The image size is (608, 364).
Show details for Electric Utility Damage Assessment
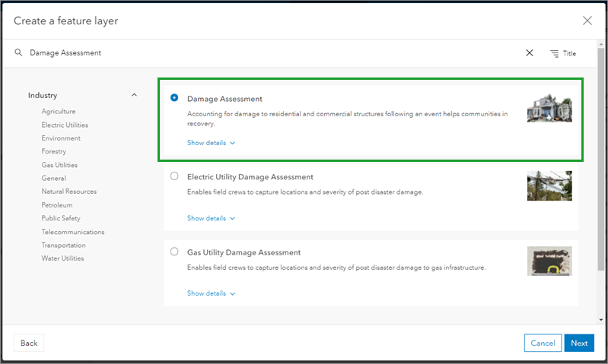click(211, 218)
